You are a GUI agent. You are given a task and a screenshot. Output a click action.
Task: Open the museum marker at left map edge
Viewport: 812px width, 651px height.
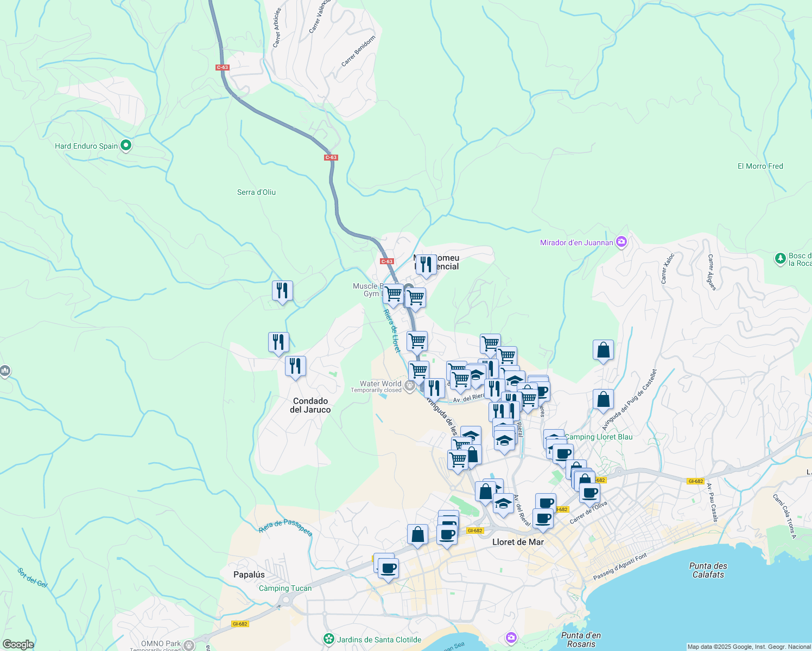[5, 371]
